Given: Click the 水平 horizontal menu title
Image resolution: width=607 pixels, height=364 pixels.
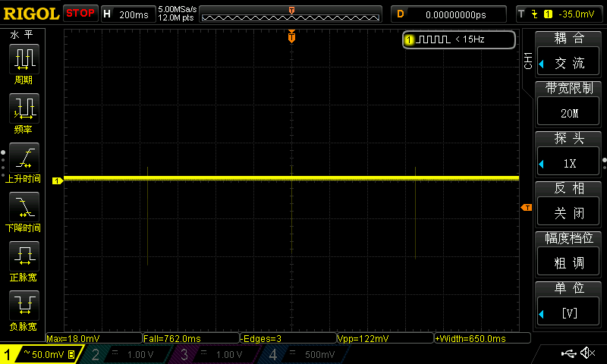Looking at the screenshot, I should (x=22, y=35).
